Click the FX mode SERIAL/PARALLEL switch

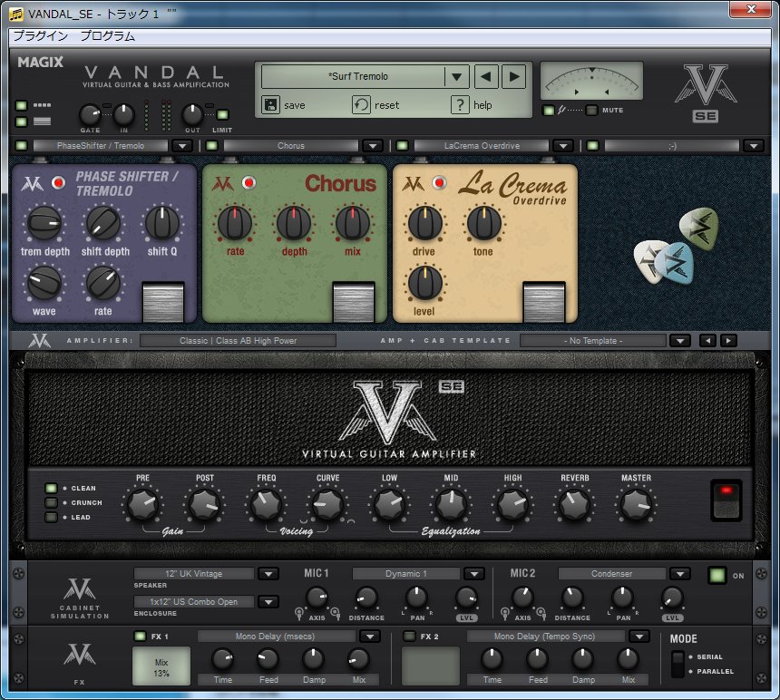click(677, 665)
